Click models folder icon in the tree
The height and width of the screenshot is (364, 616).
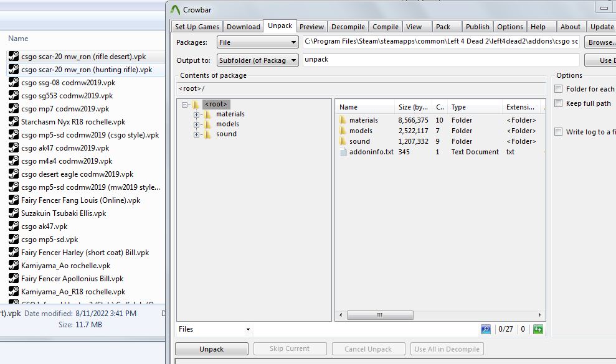click(x=207, y=124)
